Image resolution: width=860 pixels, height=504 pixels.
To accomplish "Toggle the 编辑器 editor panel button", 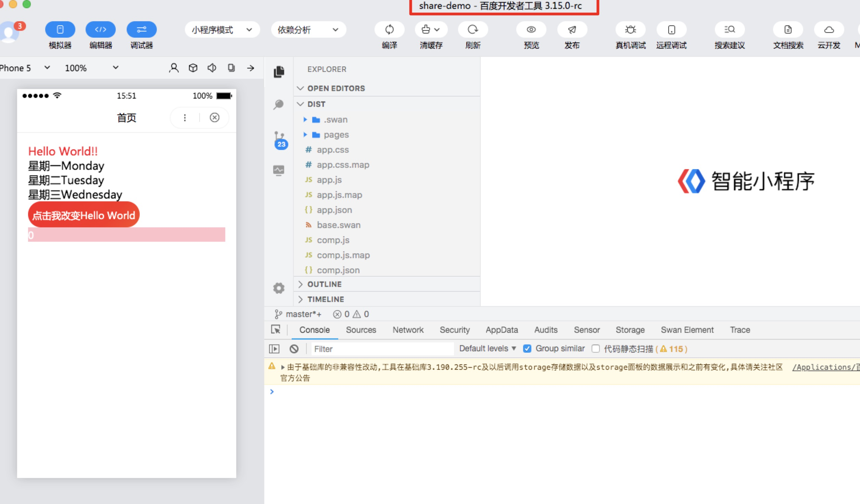I will tap(101, 29).
